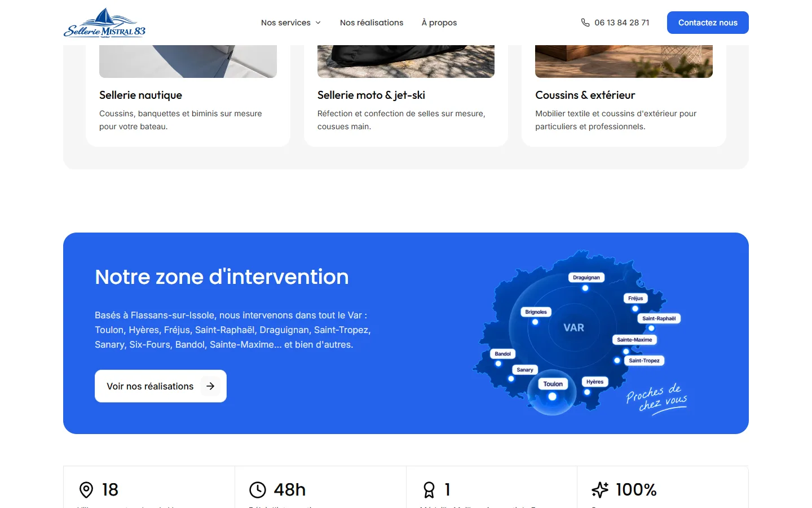Click the Sellerie moto & jet-ski card image

point(406,62)
